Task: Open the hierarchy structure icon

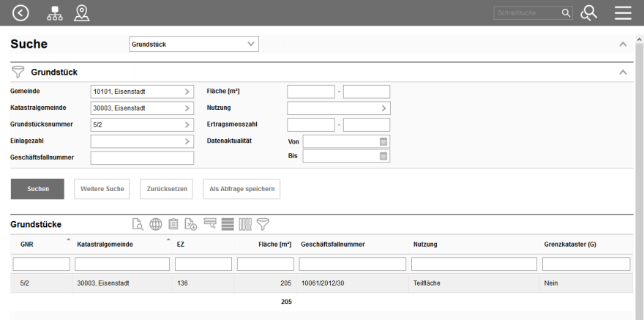Action: [x=55, y=12]
